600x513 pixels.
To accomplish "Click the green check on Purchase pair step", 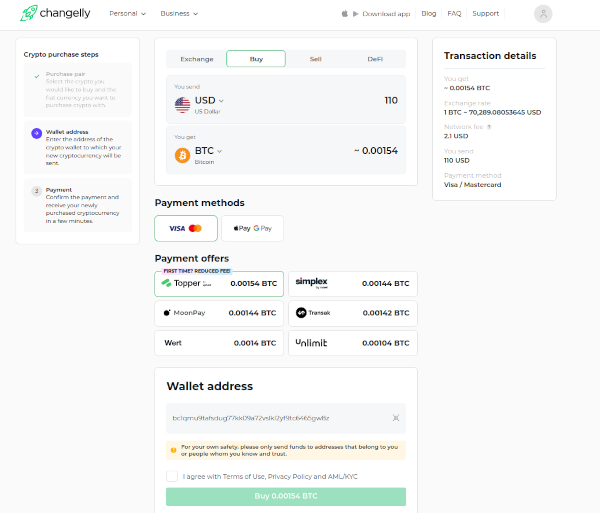I will (x=37, y=76).
